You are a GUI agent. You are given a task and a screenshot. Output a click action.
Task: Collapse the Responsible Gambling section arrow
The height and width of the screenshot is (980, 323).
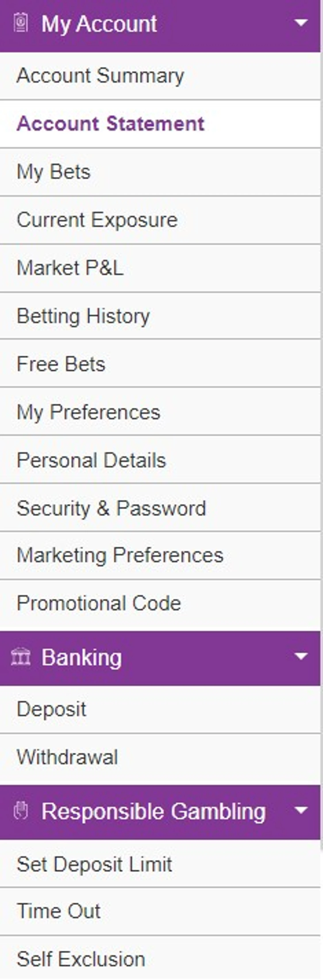(x=301, y=811)
